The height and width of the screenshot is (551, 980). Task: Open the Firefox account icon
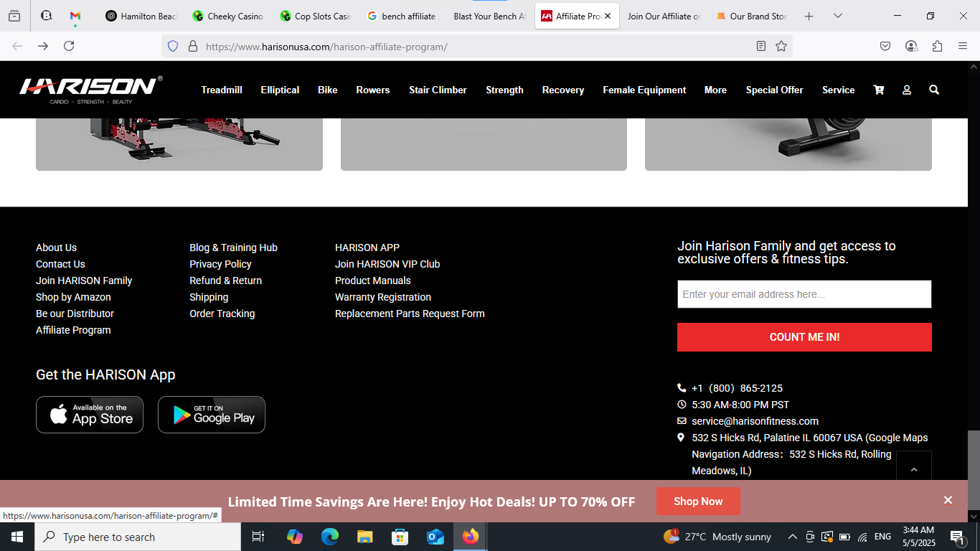[911, 46]
